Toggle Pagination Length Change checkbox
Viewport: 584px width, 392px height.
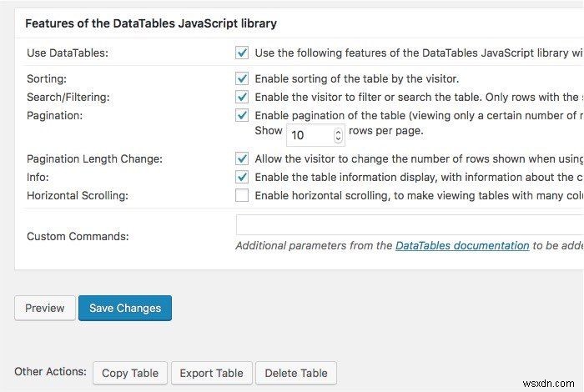(242, 158)
